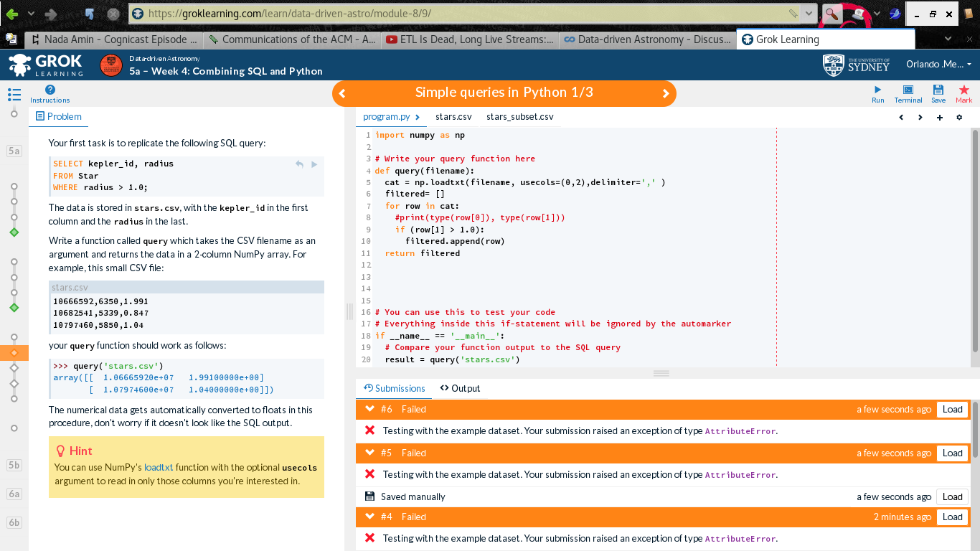Submit code with the Mark star icon
Screen dimensions: 980x551
(963, 94)
